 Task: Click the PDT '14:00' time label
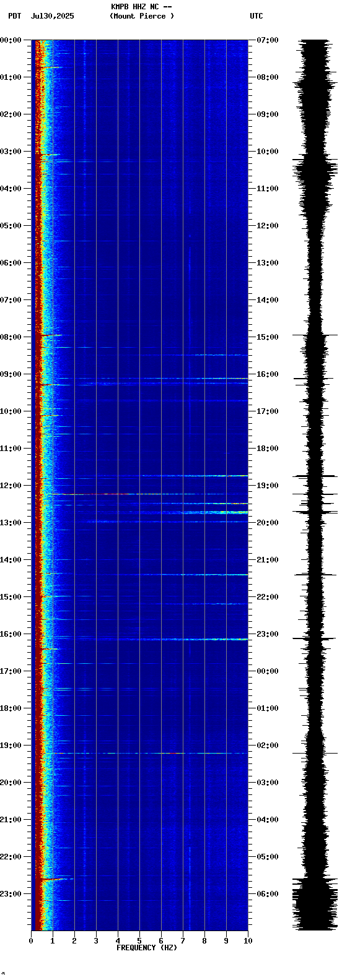11,560
